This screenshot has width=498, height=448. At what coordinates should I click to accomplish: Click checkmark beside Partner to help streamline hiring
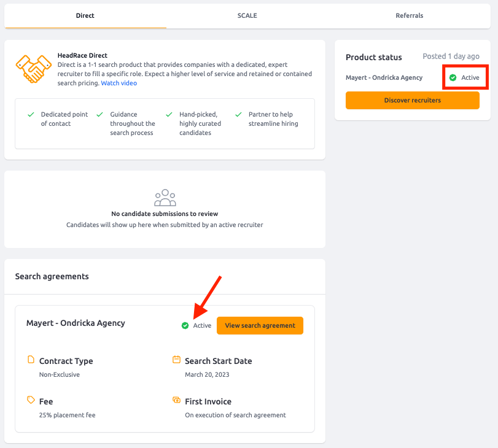238,114
